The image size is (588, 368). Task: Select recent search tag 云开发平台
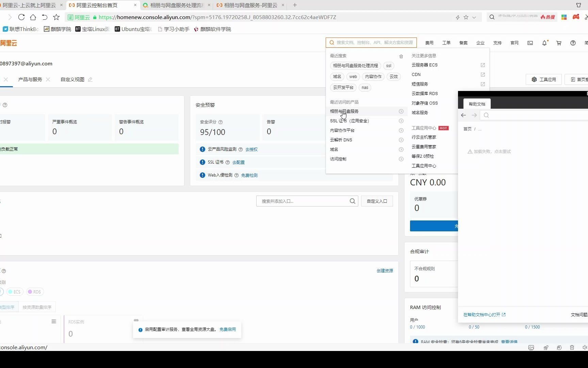click(x=343, y=88)
